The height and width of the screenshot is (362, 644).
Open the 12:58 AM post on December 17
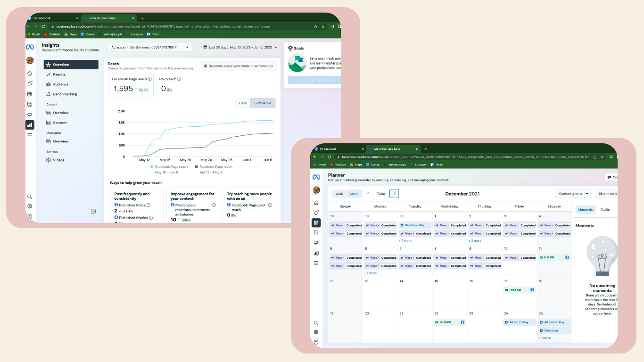click(519, 290)
